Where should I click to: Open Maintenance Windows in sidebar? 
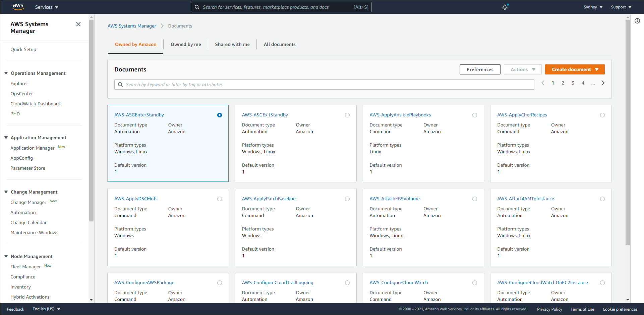34,232
